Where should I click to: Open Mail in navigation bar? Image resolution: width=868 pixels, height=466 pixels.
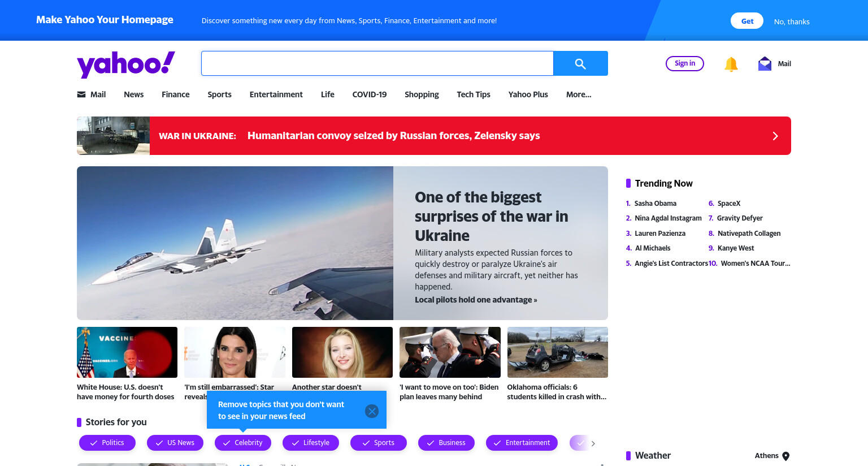[92, 94]
